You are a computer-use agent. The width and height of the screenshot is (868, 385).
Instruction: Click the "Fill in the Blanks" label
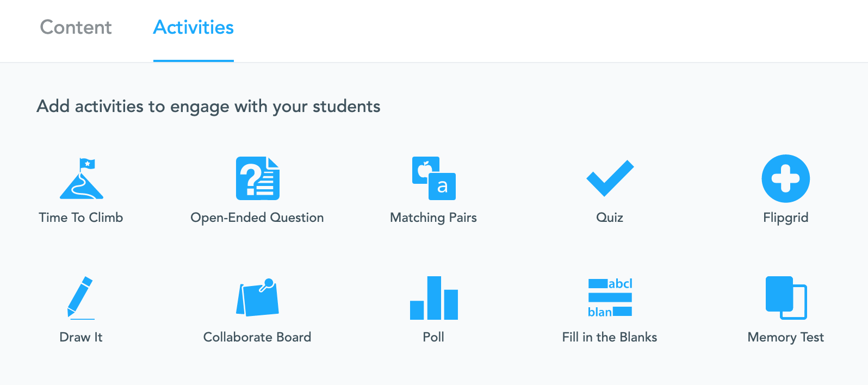point(610,337)
